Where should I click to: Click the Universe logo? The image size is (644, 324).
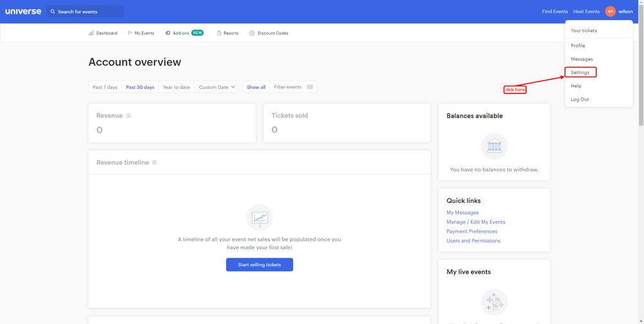coord(23,12)
